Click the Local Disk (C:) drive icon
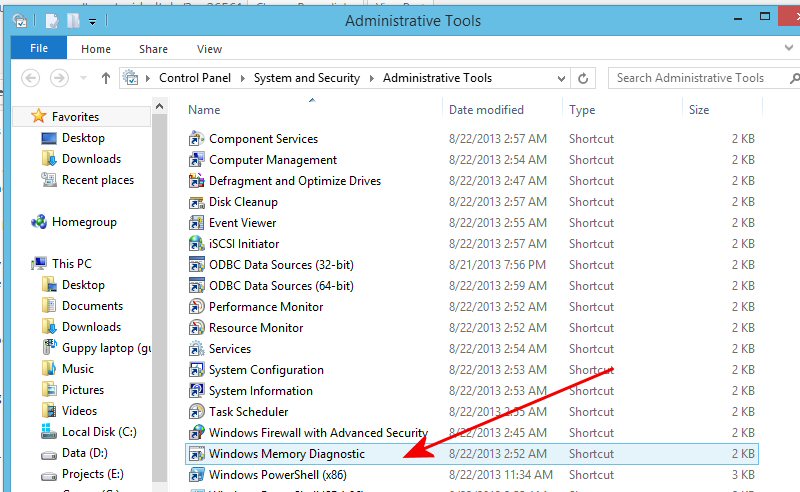 pyautogui.click(x=49, y=432)
